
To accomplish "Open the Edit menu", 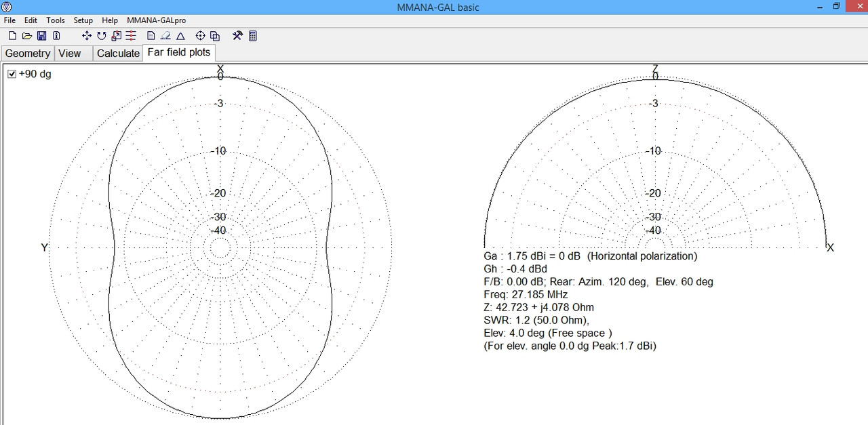I will point(31,20).
